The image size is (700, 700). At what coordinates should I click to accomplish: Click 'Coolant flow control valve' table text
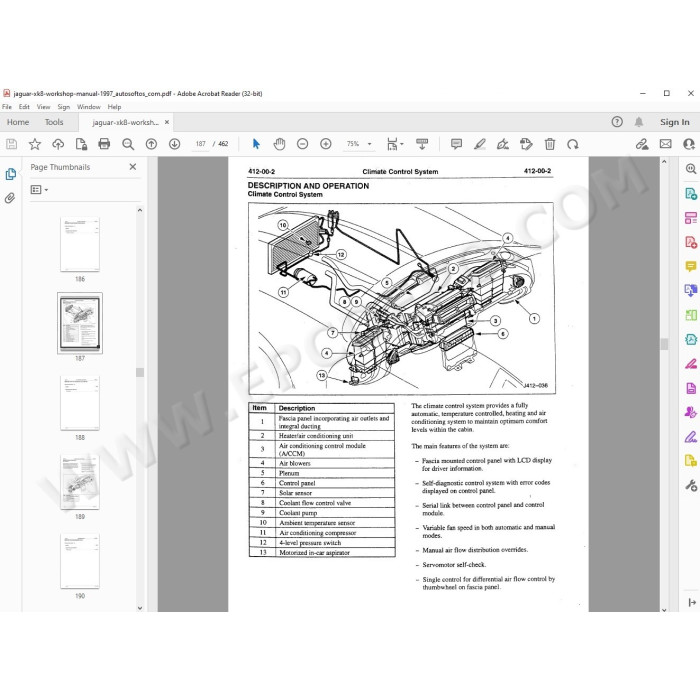click(x=315, y=503)
